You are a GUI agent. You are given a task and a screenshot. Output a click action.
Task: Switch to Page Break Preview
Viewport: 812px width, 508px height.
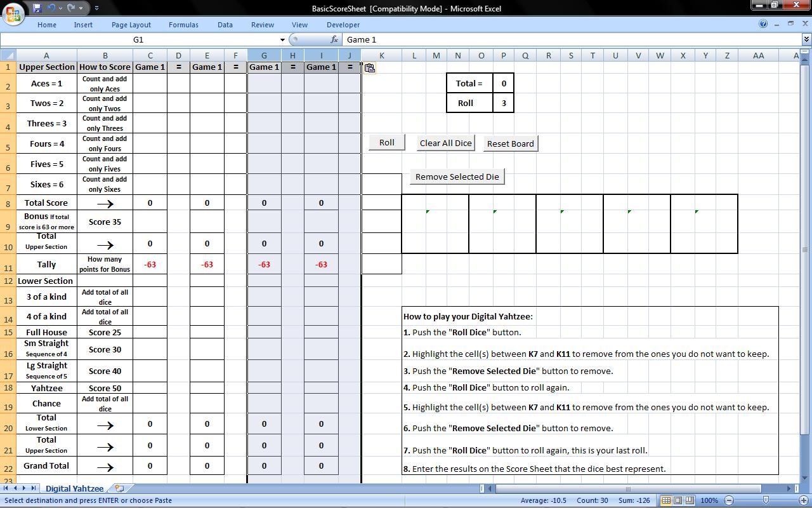[x=688, y=500]
